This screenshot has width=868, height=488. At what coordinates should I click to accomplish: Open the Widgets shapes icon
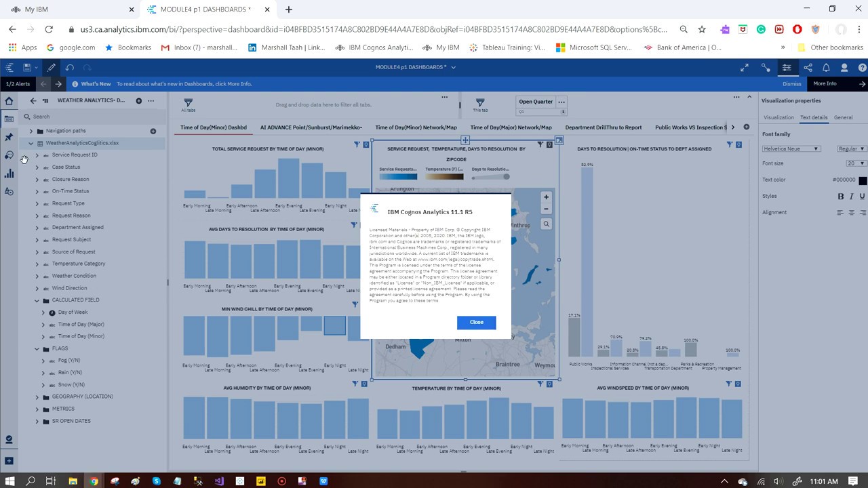pos(9,192)
